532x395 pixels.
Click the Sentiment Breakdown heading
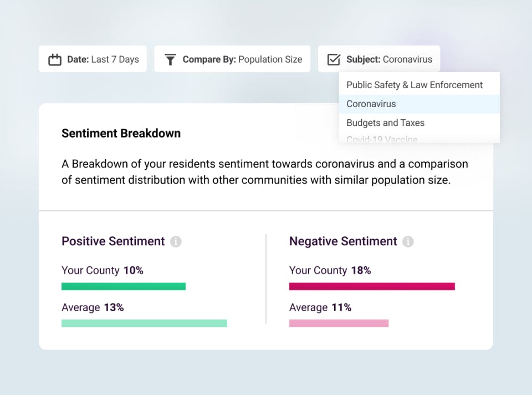121,133
